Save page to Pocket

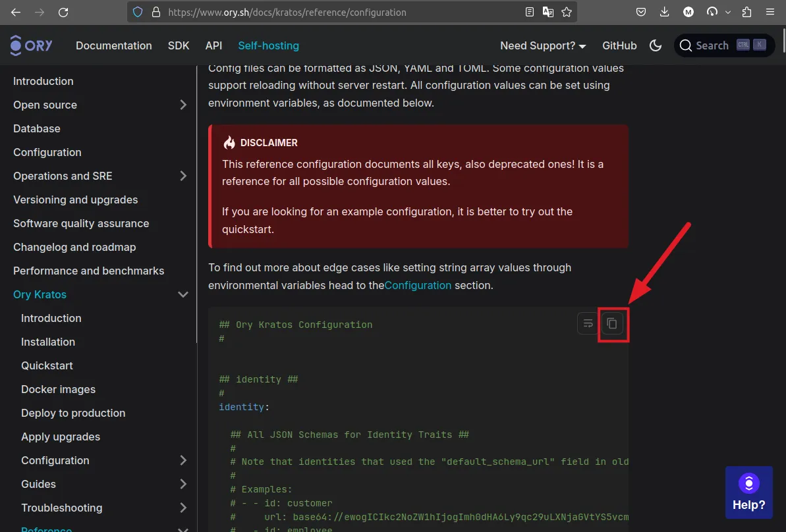[641, 12]
